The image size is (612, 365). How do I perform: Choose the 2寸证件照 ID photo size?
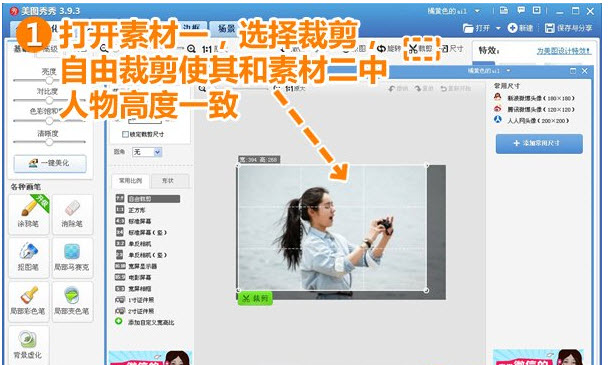pyautogui.click(x=135, y=311)
